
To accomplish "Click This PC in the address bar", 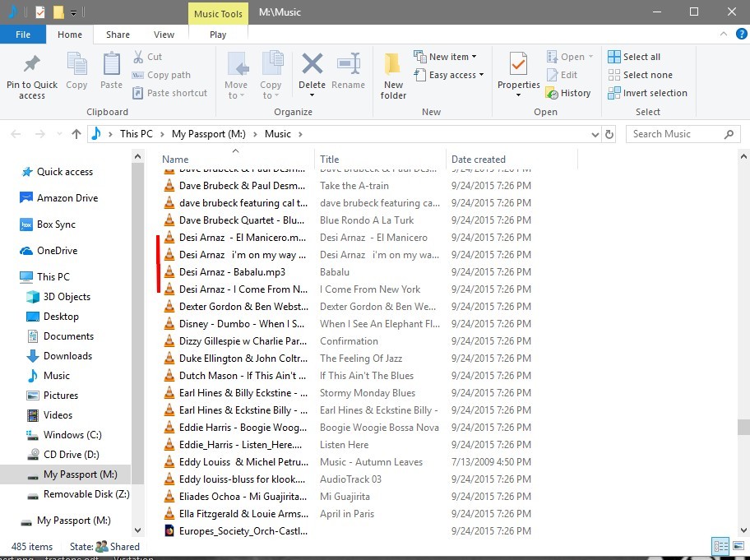I will [x=136, y=134].
